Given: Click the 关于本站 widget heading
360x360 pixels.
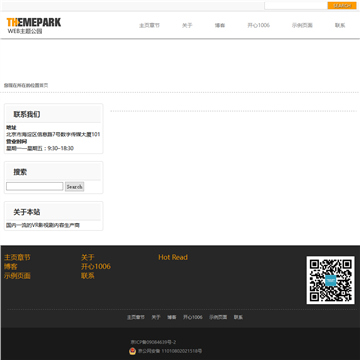Looking at the screenshot, I should [27, 212].
